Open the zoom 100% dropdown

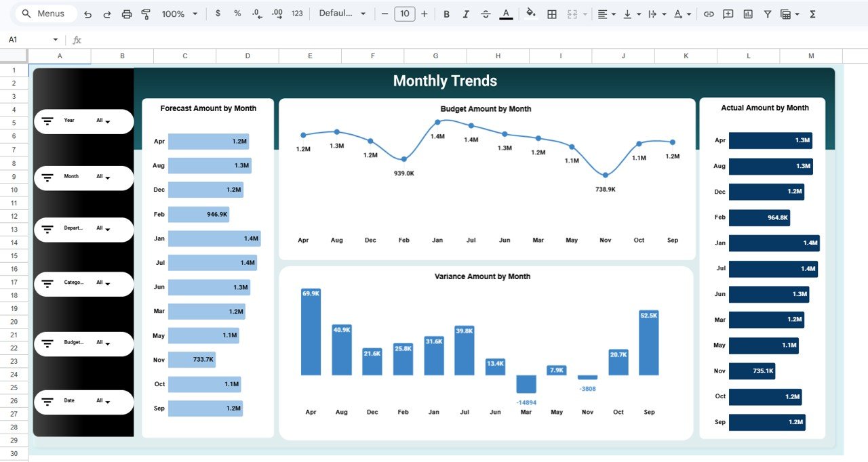180,14
